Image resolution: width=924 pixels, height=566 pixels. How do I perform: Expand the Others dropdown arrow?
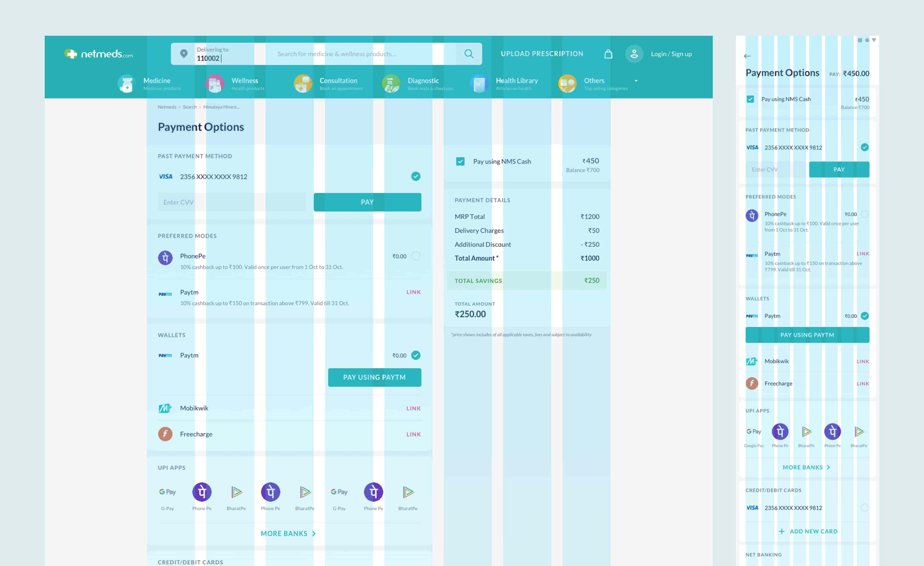636,81
